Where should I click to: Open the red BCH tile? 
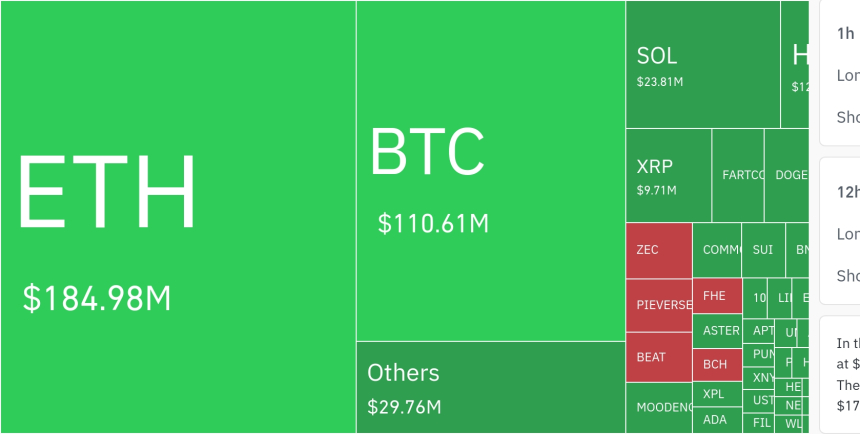[716, 364]
